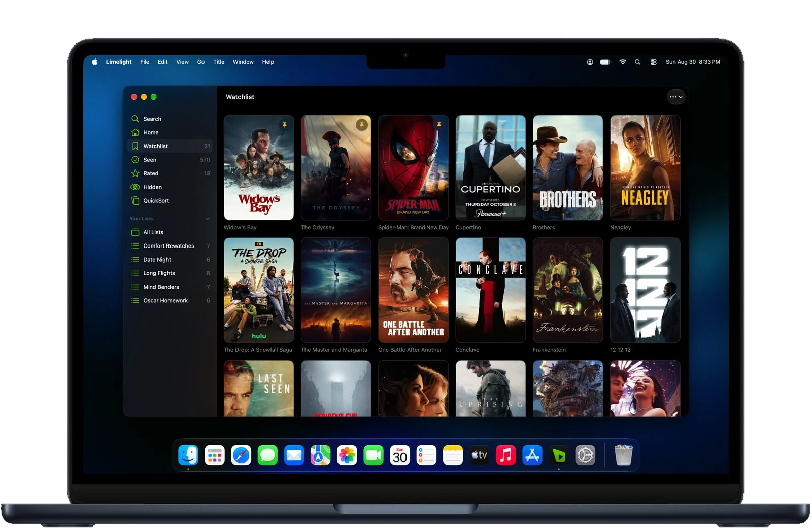Open QuickSort stacked cards icon
Image resolution: width=812 pixels, height=529 pixels.
pos(135,201)
